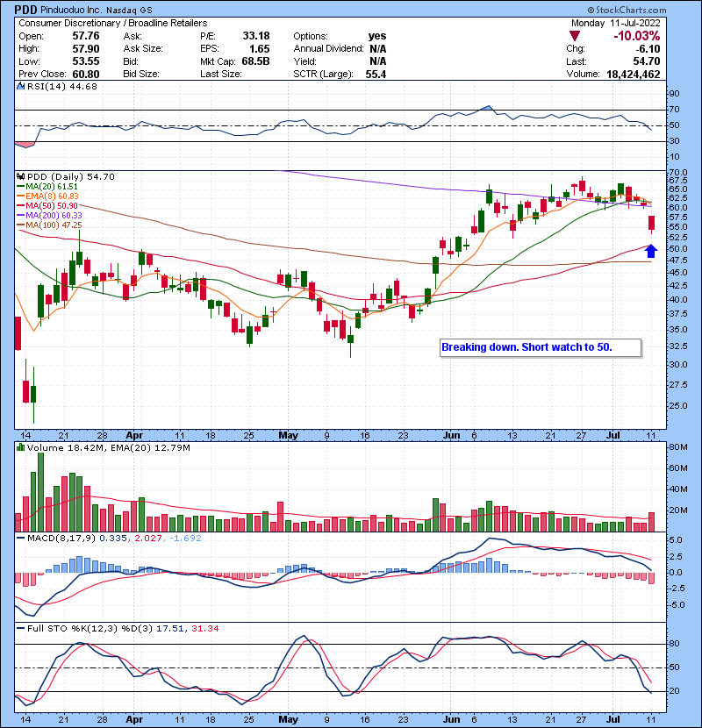
Task: Click the Mkt Cap value 68.5B
Action: point(256,61)
